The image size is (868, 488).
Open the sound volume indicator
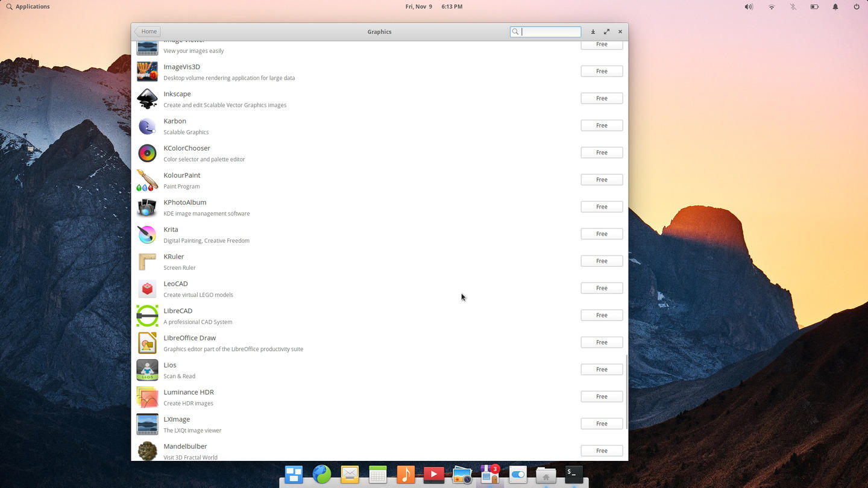749,7
